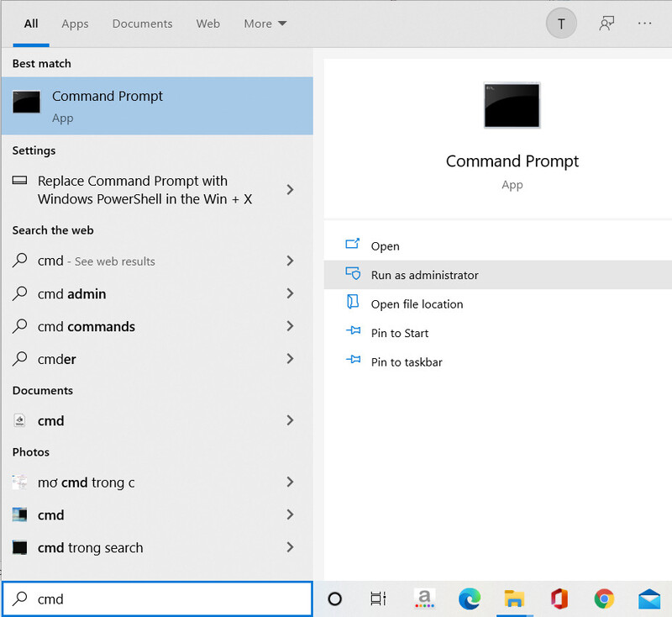Switch to the Documents tab

[142, 24]
